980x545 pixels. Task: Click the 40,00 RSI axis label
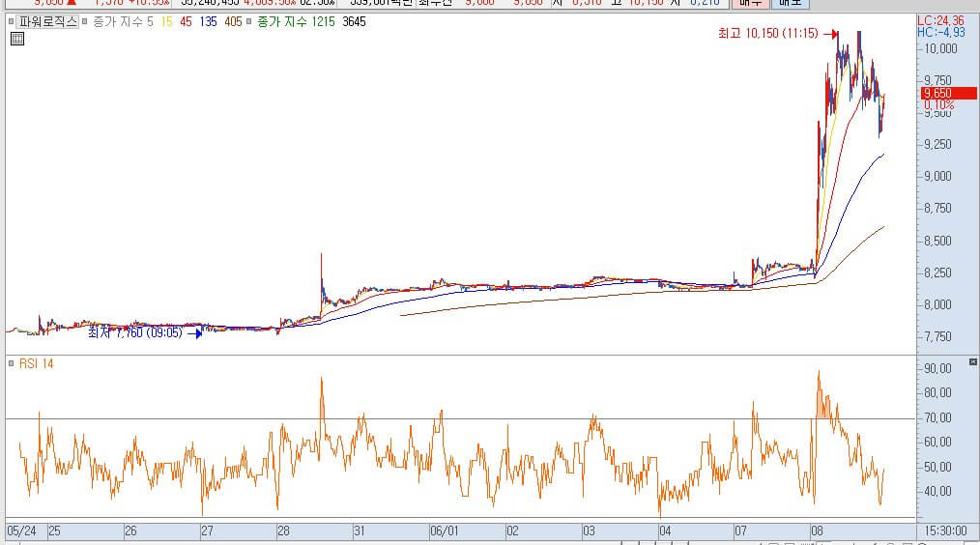(x=937, y=491)
